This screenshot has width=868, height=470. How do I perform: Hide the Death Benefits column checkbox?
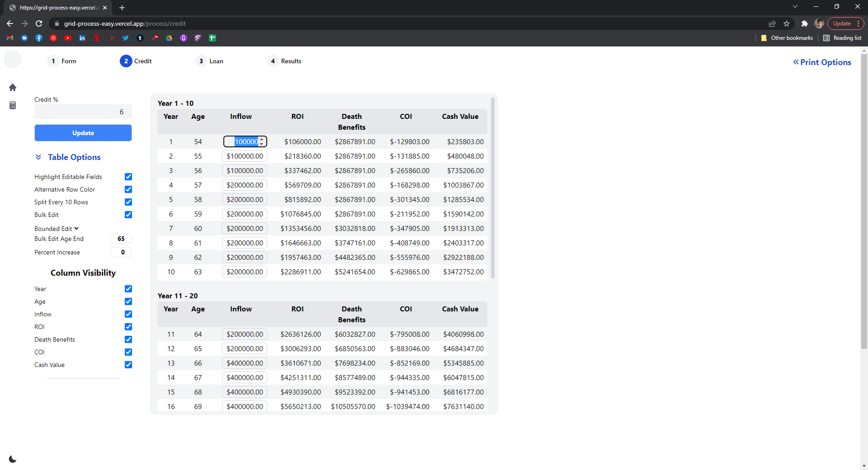(x=128, y=339)
